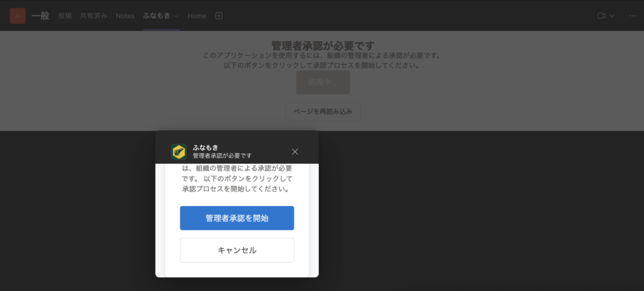Close the ふなもき approval dialog
This screenshot has width=644, height=291.
click(295, 152)
